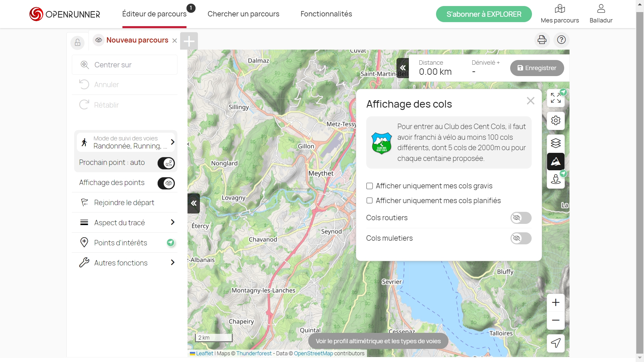The width and height of the screenshot is (644, 362).
Task: Click S'abonner à EXPLORER button
Action: coord(483,14)
